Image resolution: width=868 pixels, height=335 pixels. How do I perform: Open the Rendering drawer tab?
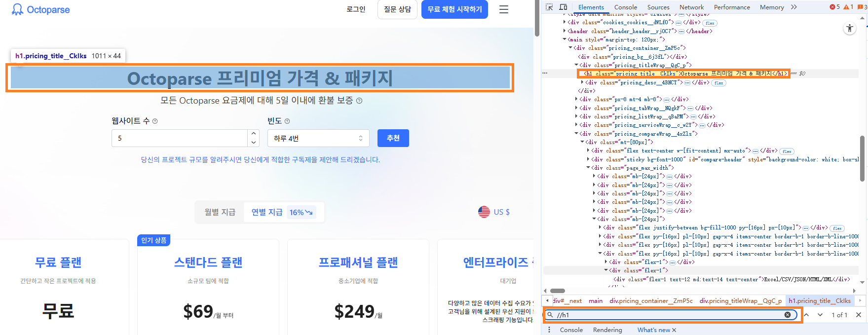[607, 330]
